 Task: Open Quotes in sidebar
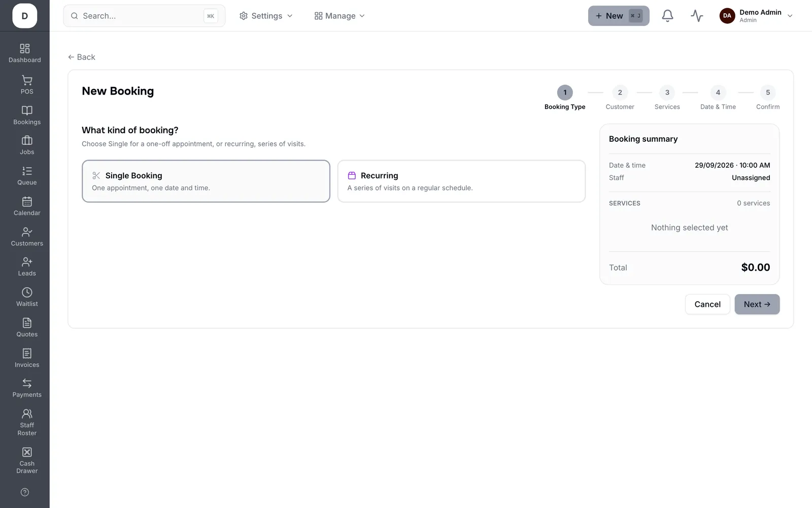(x=27, y=328)
